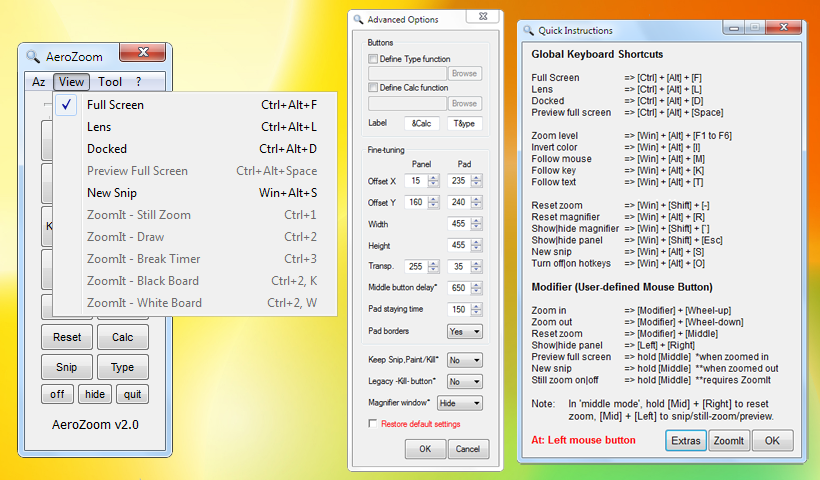Check Restore default settings
The image size is (820, 480).
pos(373,424)
